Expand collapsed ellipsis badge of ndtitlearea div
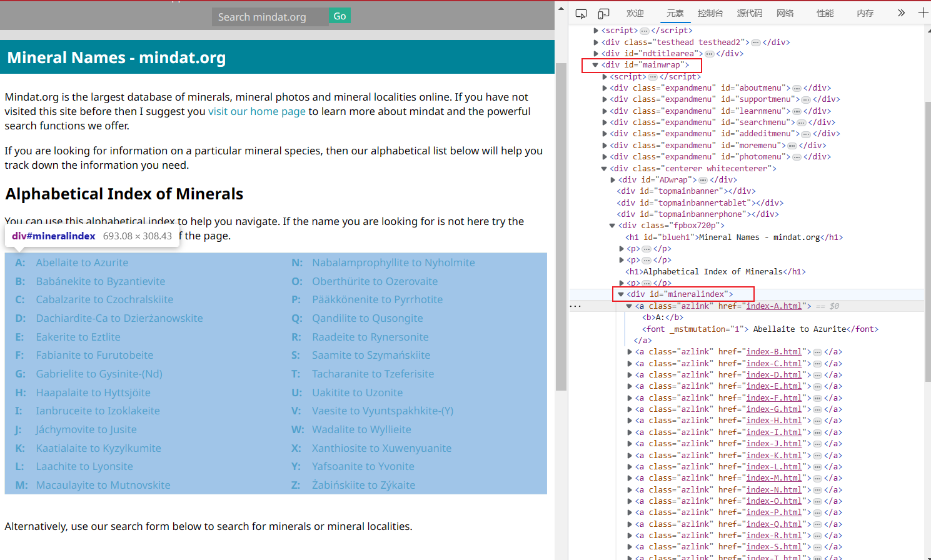931x560 pixels. (x=709, y=54)
